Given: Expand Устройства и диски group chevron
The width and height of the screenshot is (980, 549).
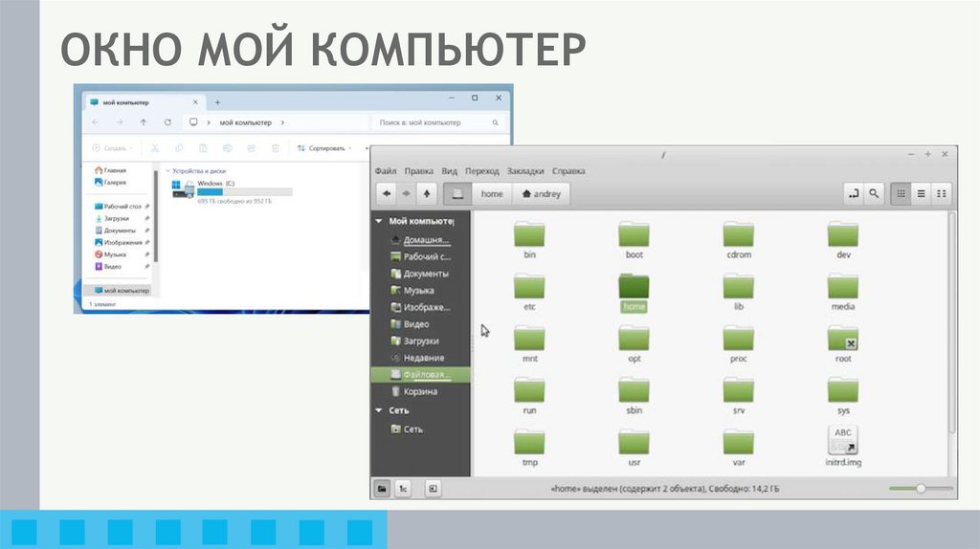Looking at the screenshot, I should (x=167, y=171).
